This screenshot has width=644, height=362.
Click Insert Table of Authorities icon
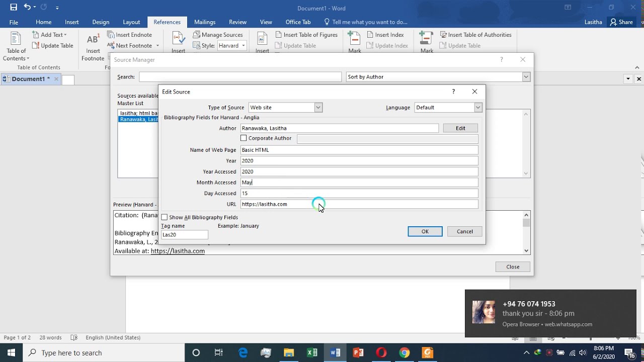444,35
